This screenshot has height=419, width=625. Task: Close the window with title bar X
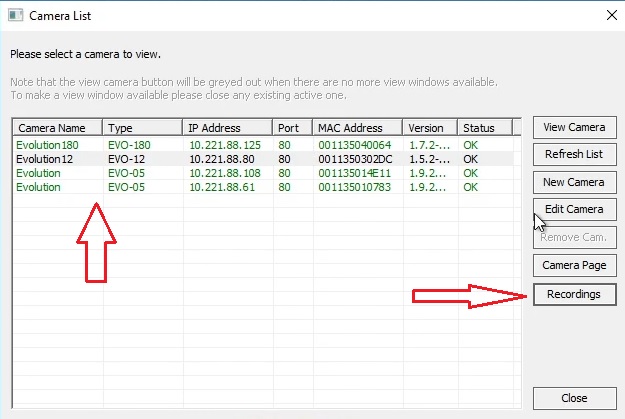[612, 15]
